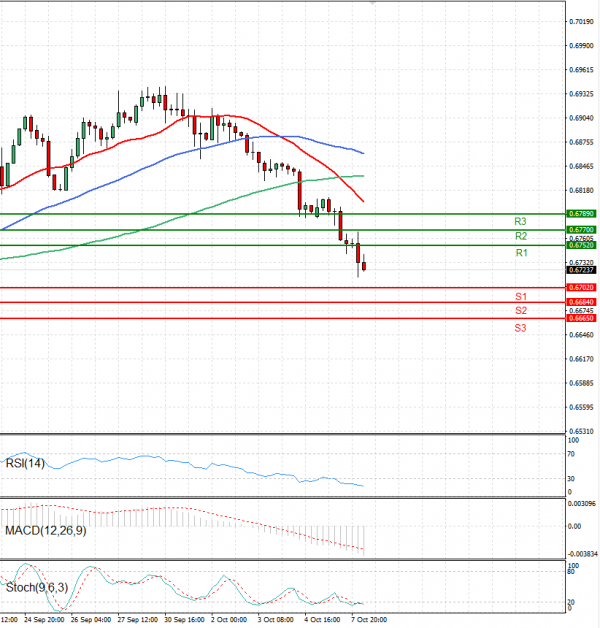Click the MACD 0.003096 scale value
Image resolution: width=600 pixels, height=628 pixels.
[582, 503]
